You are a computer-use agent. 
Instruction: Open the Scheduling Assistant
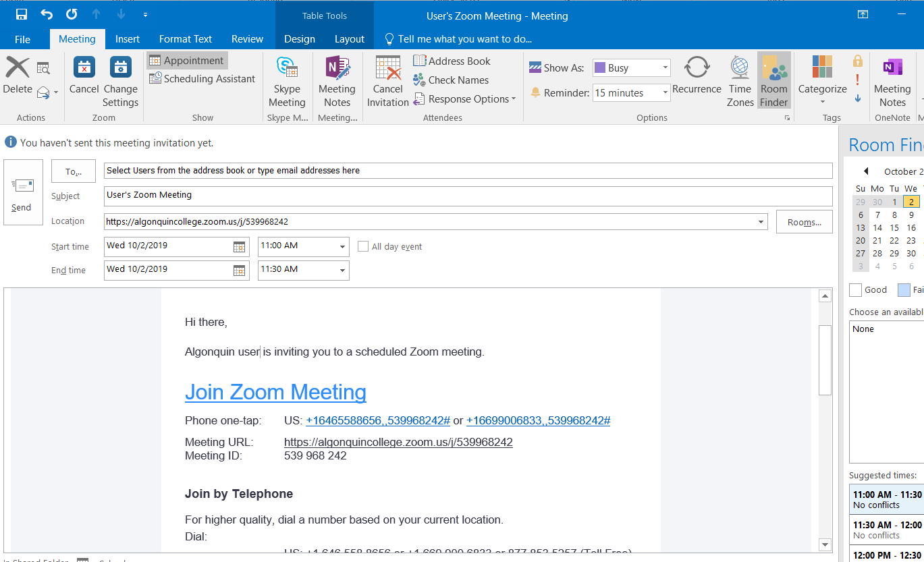[202, 79]
